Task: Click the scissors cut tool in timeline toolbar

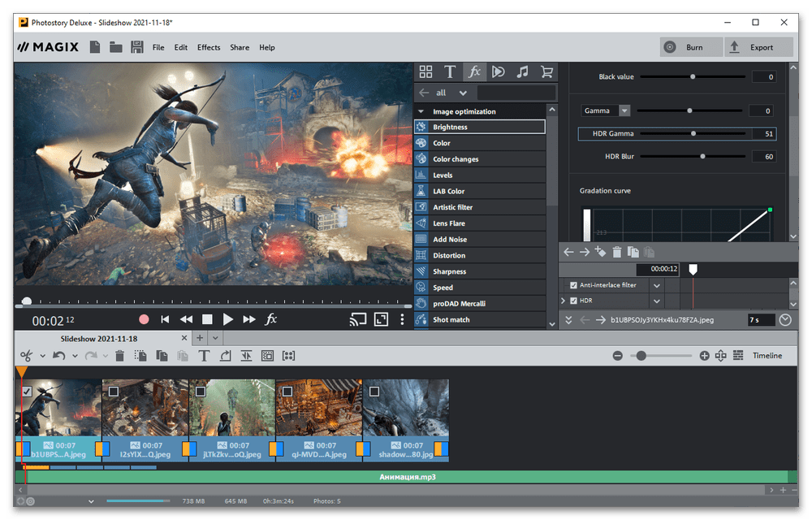Action: tap(25, 355)
